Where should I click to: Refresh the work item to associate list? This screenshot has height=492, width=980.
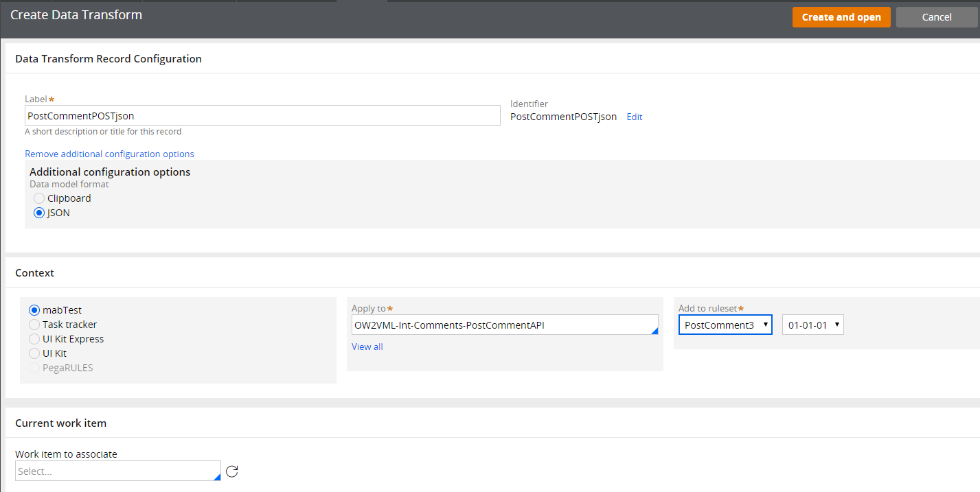232,471
